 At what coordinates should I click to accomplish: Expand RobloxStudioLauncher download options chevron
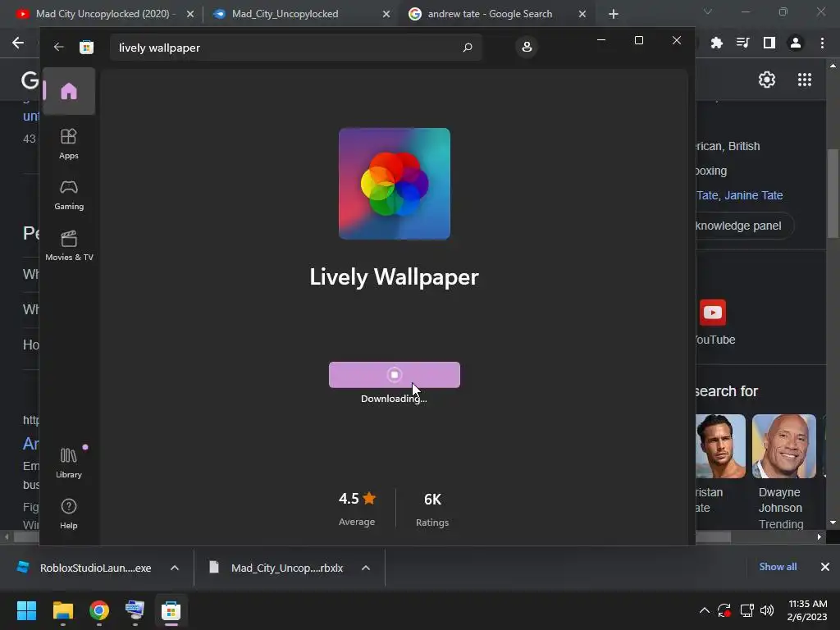pos(175,568)
